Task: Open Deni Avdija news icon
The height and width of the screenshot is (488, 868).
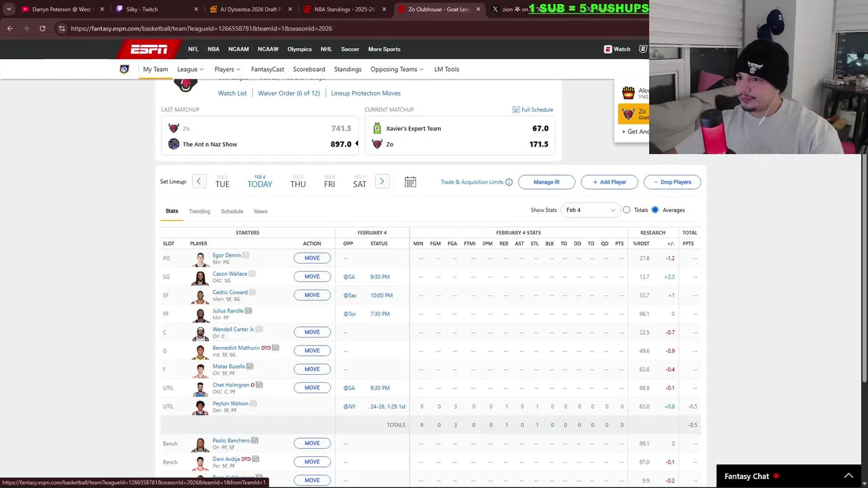Action: tap(256, 459)
